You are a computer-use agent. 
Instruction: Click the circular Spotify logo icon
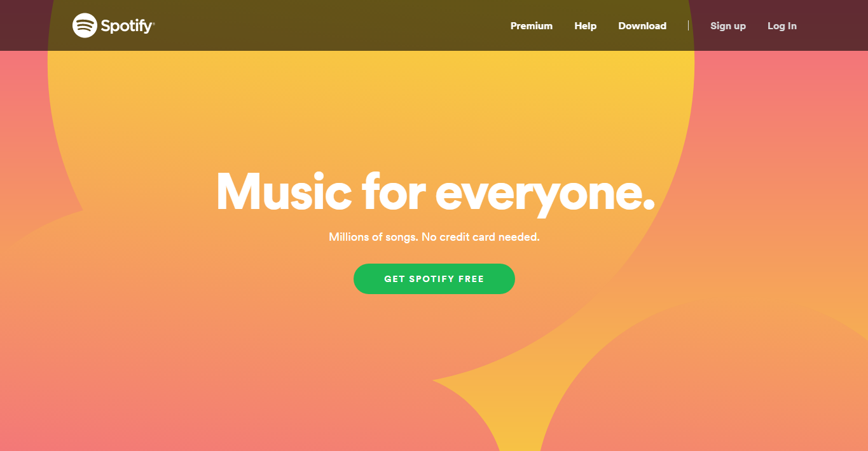click(x=85, y=25)
